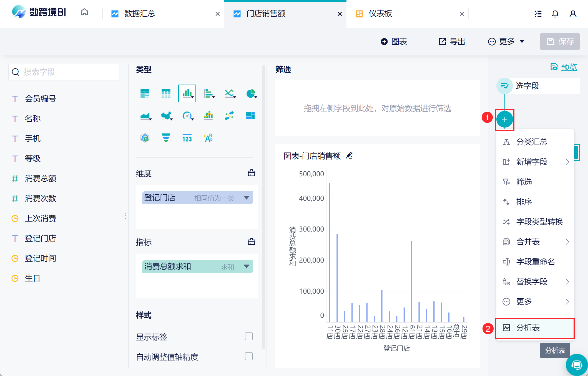Select the radar chart type icon
The height and width of the screenshot is (376, 588).
click(x=145, y=138)
